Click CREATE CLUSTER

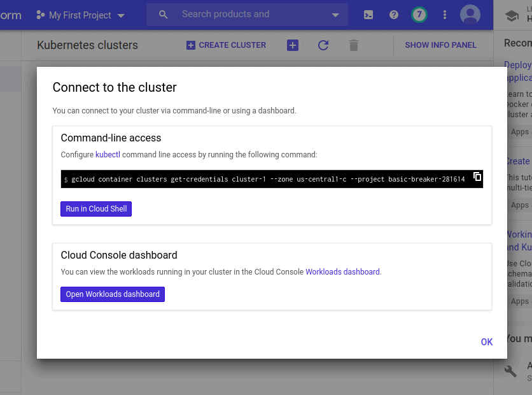click(226, 45)
